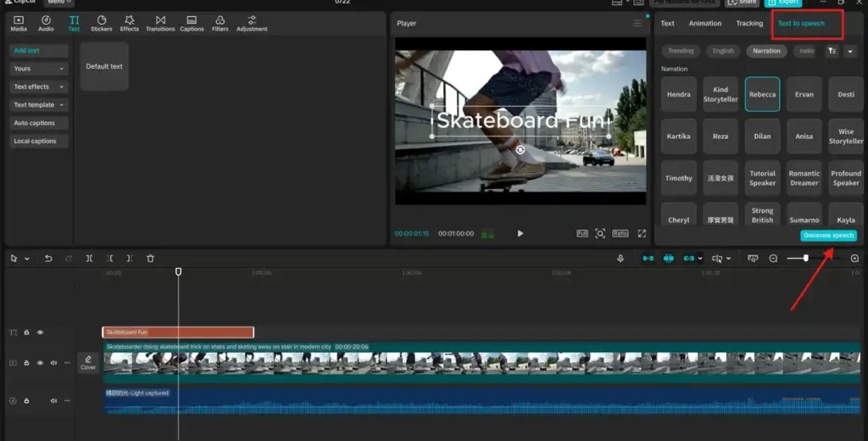Open the Filters panel
Viewport: 868px width, 441px height.
pos(220,23)
